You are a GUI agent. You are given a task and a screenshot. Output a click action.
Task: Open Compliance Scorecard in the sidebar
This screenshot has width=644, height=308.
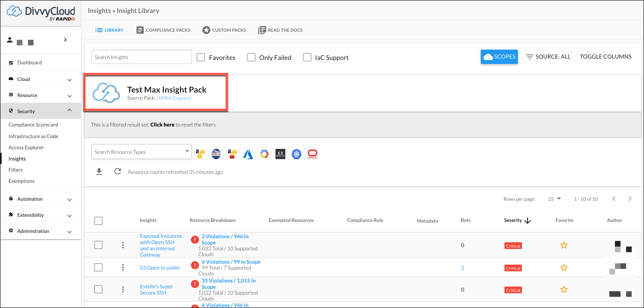(33, 125)
